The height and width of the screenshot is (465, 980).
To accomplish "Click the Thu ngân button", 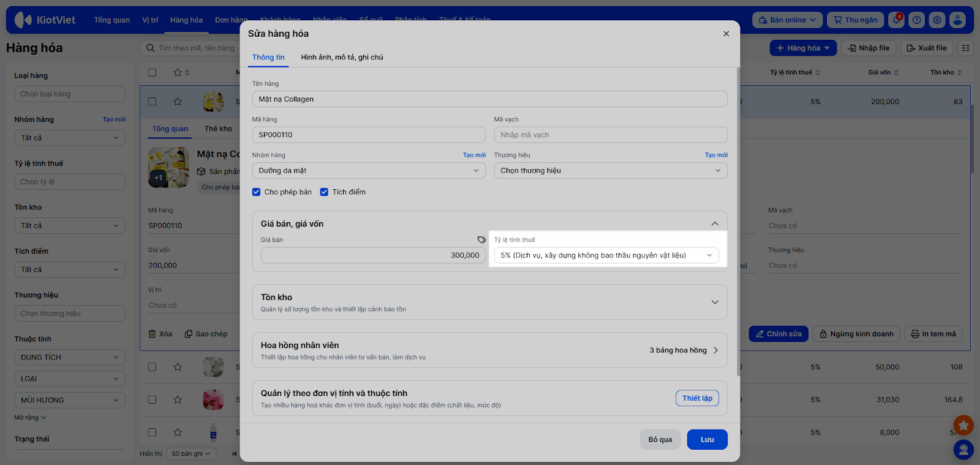I will [856, 20].
